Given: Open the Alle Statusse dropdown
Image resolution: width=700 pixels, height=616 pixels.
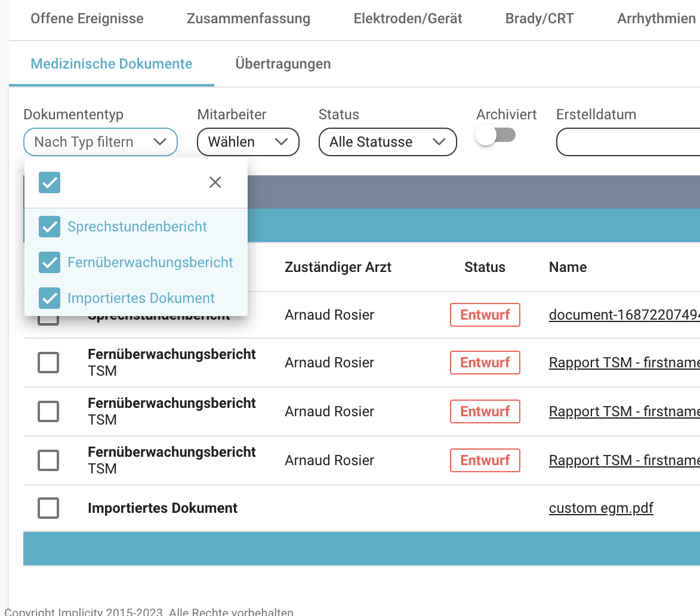Looking at the screenshot, I should pos(387,142).
